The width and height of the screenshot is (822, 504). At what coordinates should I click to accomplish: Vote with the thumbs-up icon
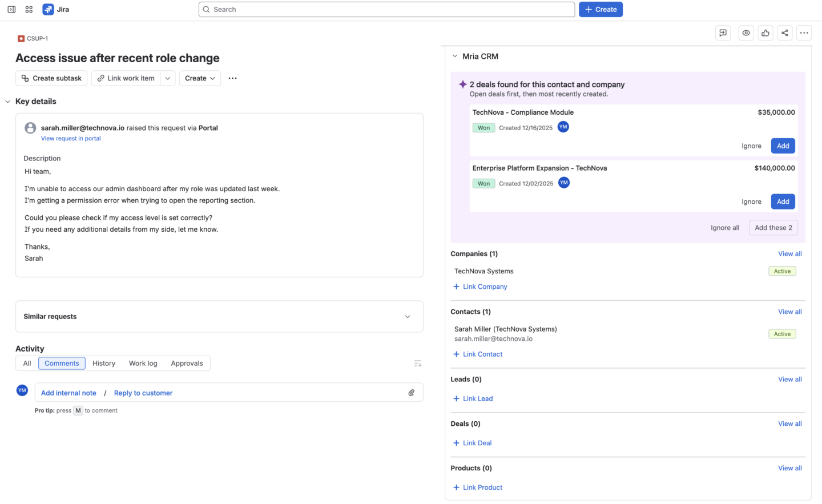(765, 33)
